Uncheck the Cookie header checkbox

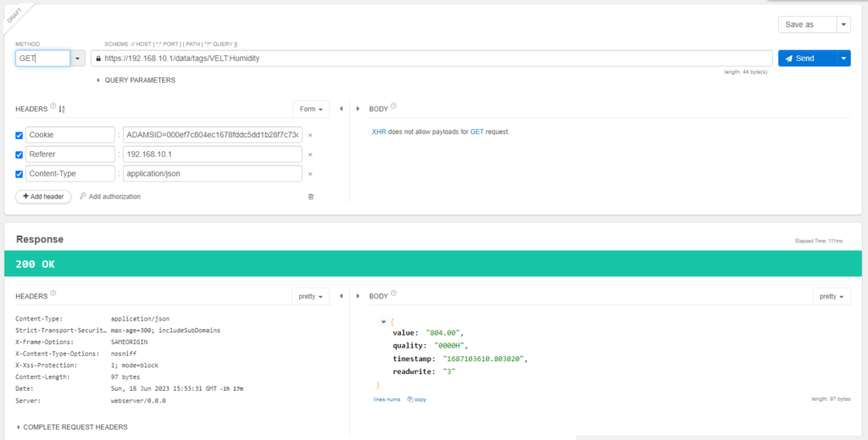coord(19,135)
